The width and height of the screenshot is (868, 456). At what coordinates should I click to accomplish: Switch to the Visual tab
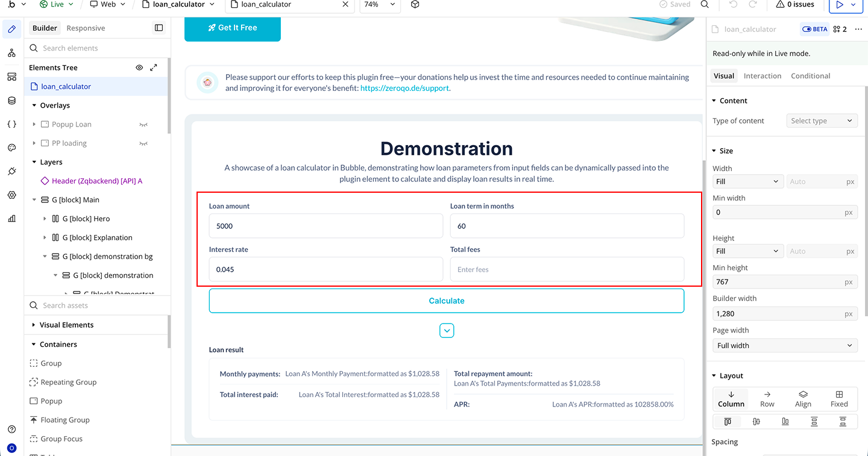[724, 76]
